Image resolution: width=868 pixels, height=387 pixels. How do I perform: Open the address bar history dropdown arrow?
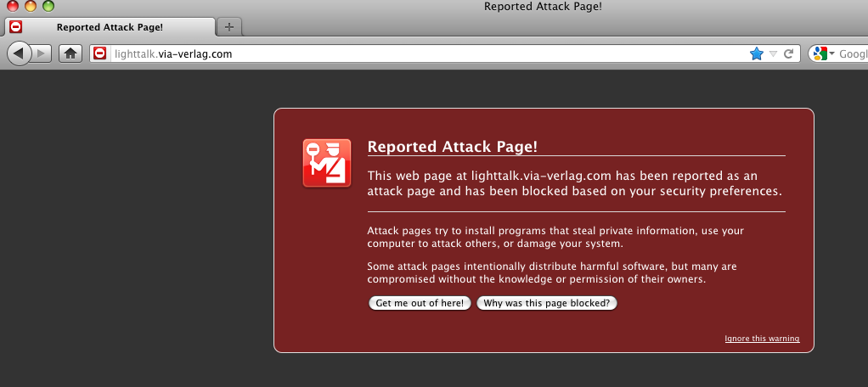(x=773, y=53)
